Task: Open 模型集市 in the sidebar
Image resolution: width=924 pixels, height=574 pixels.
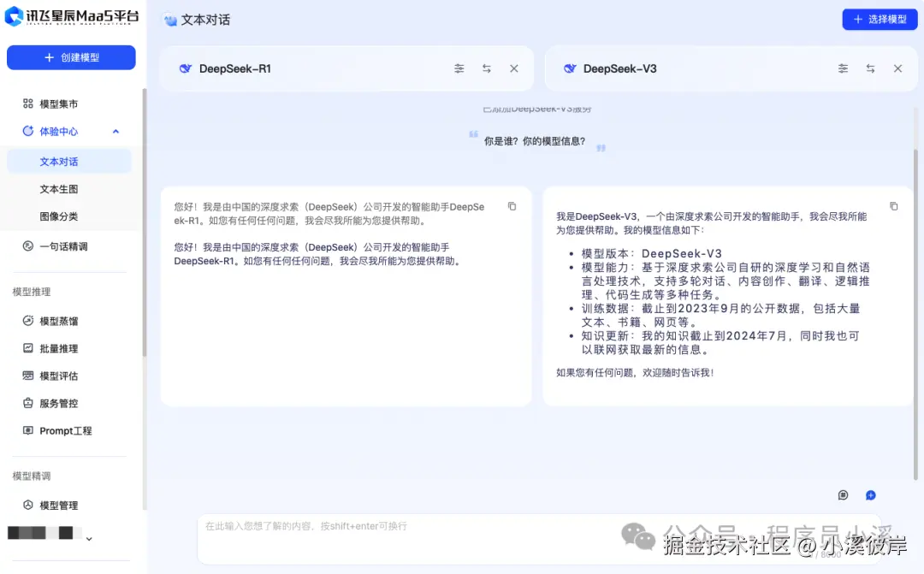Action: tap(58, 104)
